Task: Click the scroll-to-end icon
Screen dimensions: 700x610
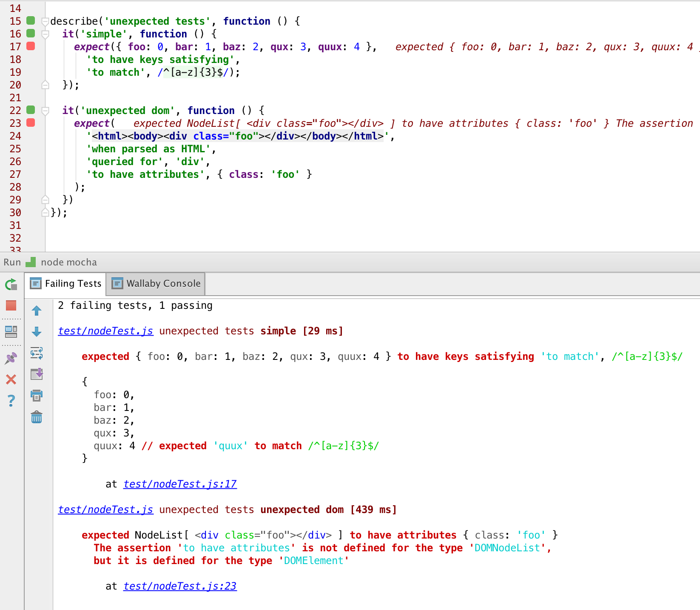Action: coord(37,374)
